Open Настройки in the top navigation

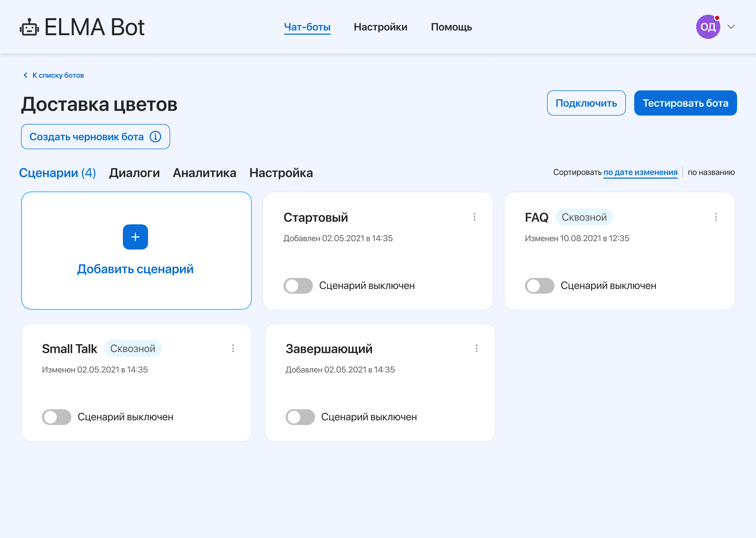[x=380, y=27]
